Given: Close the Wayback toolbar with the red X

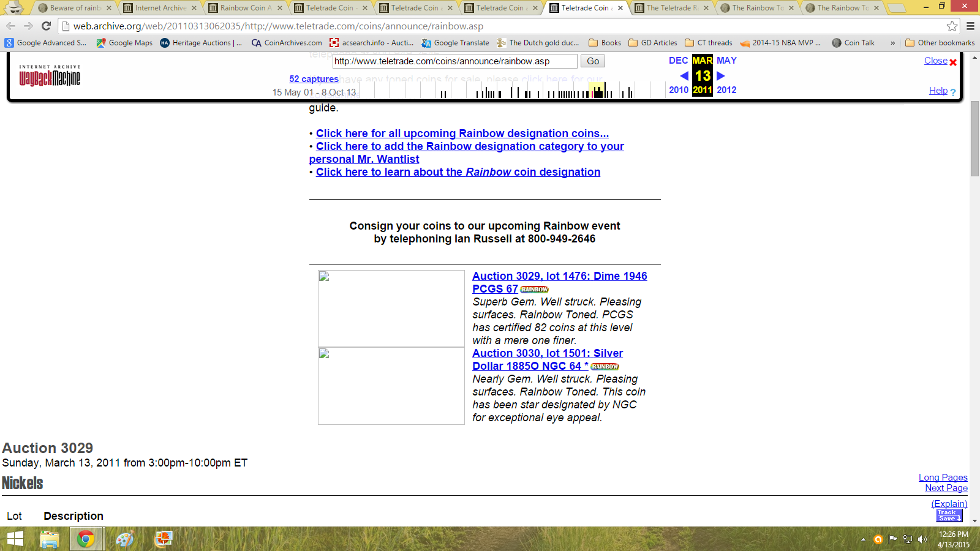Looking at the screenshot, I should click(953, 62).
